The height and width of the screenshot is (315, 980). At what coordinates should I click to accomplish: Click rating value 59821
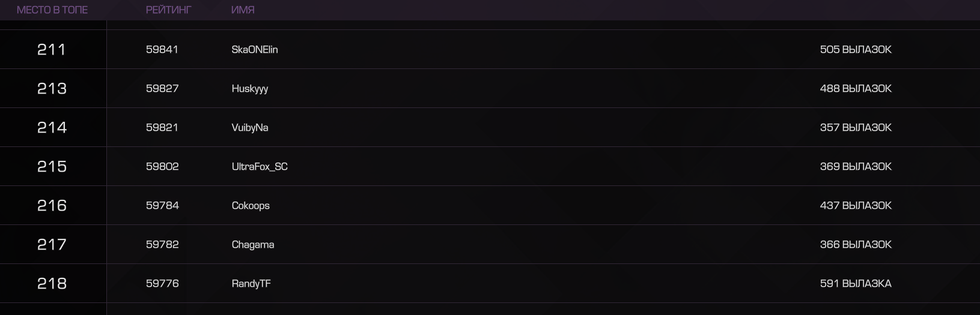(x=162, y=128)
